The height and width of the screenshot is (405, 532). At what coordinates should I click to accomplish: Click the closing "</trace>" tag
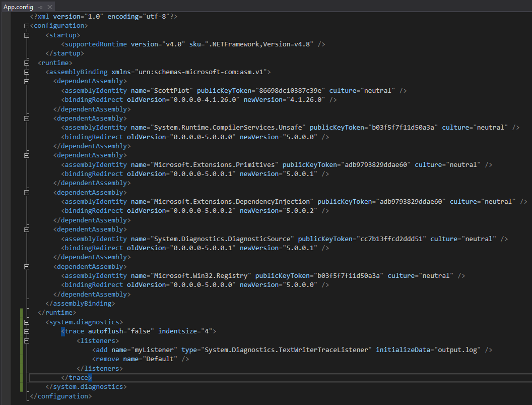pos(77,377)
